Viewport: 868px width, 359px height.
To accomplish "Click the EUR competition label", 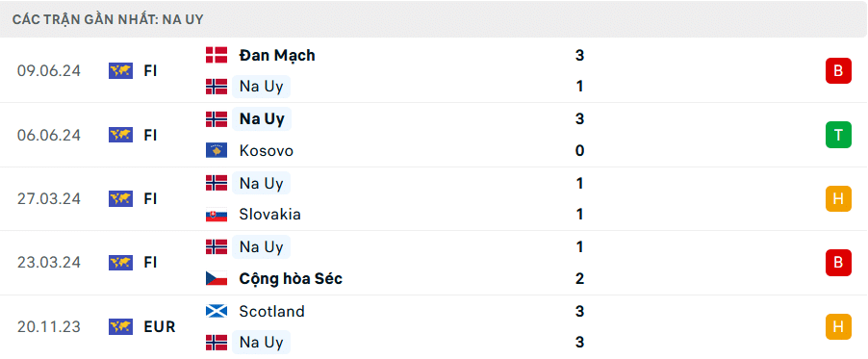I will click(x=160, y=327).
